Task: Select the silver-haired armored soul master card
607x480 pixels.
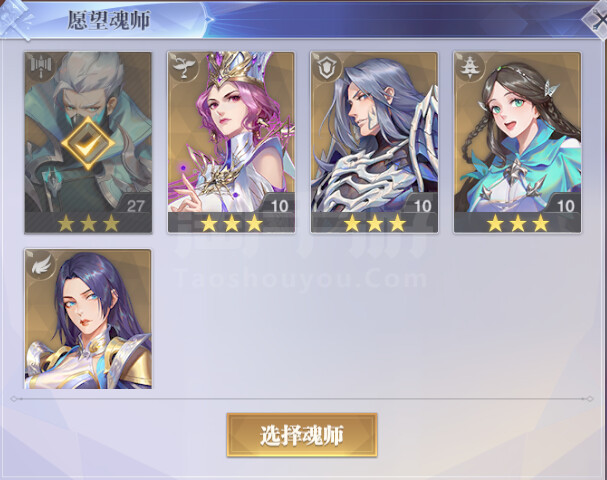Action: pos(374,142)
